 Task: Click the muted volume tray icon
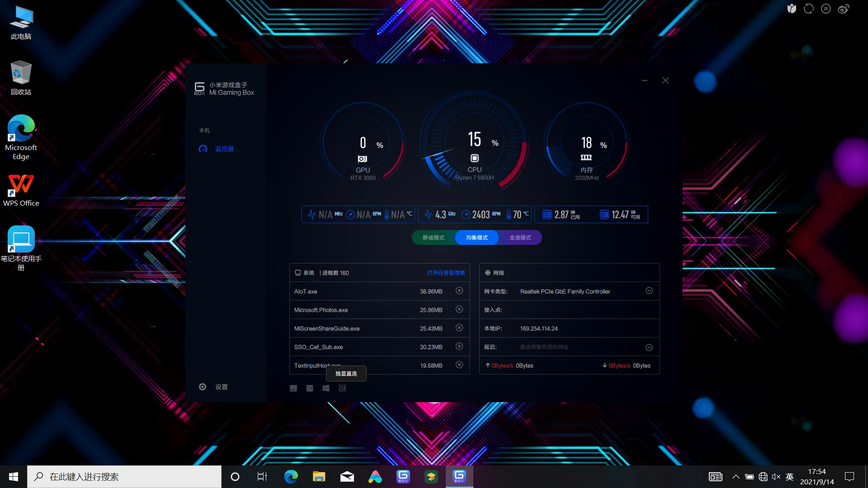[776, 477]
